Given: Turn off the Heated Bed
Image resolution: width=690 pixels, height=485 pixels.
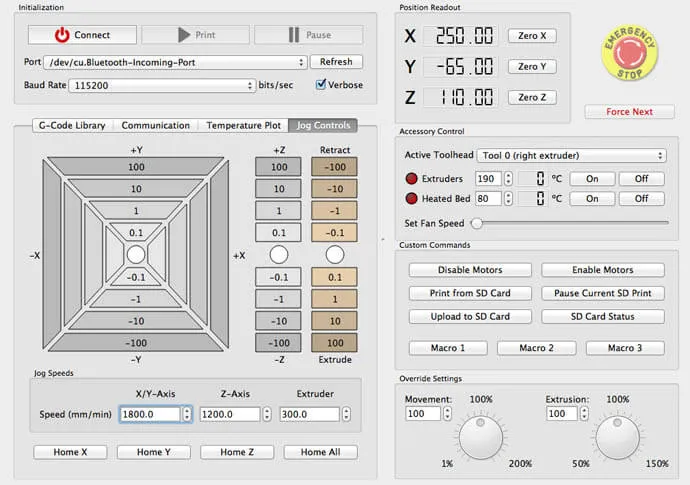Looking at the screenshot, I should point(641,198).
